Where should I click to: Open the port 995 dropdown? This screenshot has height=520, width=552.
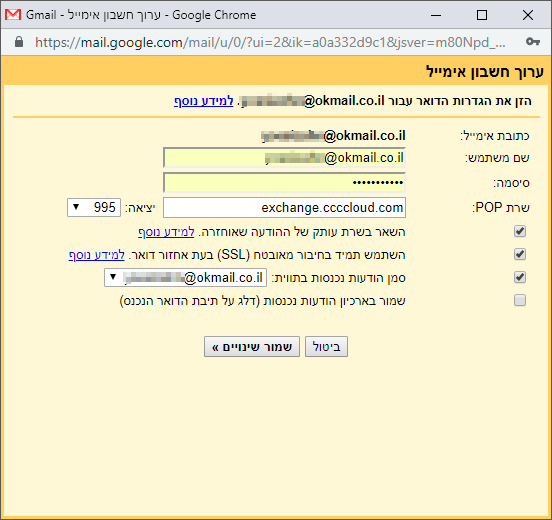(x=94, y=207)
